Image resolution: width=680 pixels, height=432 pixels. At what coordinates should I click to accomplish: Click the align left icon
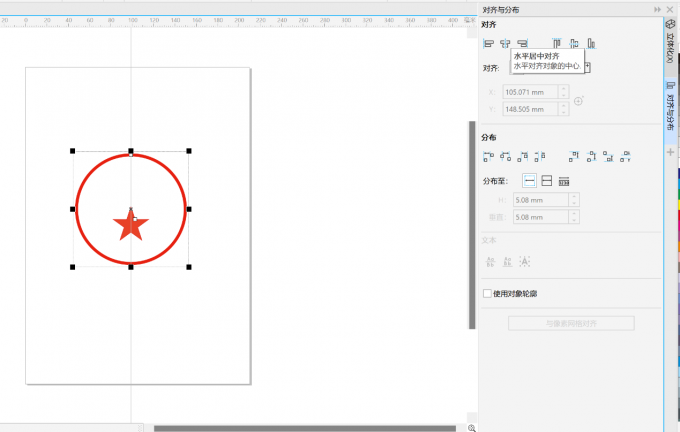[x=489, y=43]
